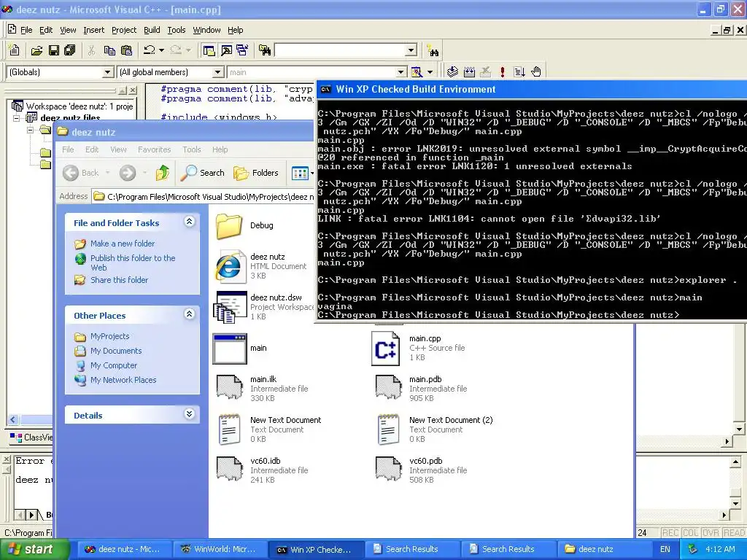Click Insert/Remove Breakpoint hand icon
Viewport: 747px width, 560px height.
(x=536, y=72)
